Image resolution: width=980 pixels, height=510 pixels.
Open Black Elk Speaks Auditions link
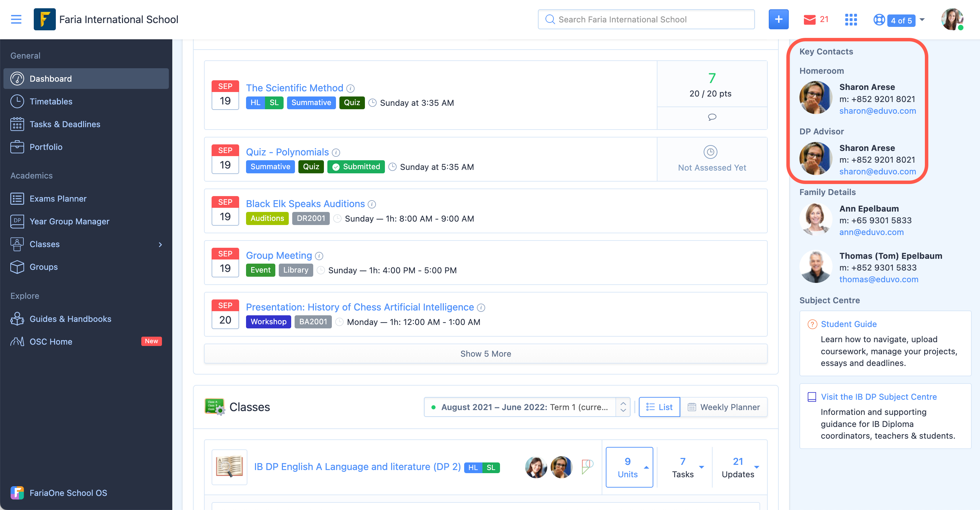(306, 204)
